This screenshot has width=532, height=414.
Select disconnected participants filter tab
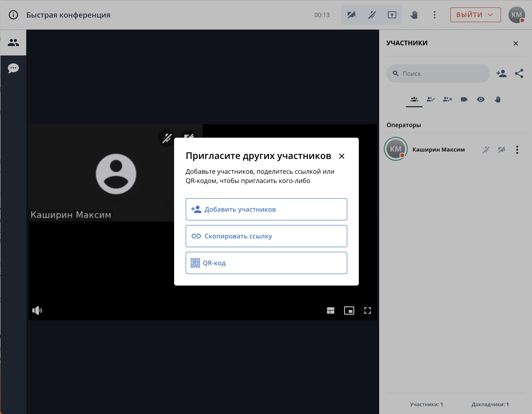pyautogui.click(x=447, y=99)
